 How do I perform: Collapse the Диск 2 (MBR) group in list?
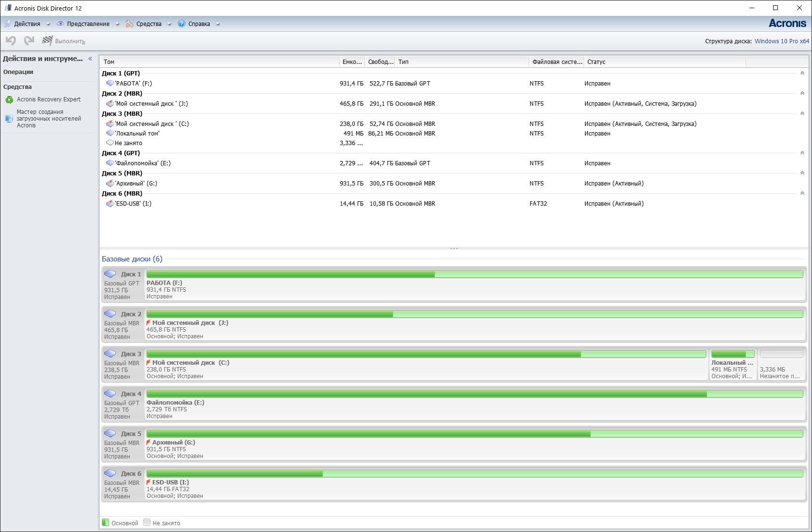[x=802, y=93]
